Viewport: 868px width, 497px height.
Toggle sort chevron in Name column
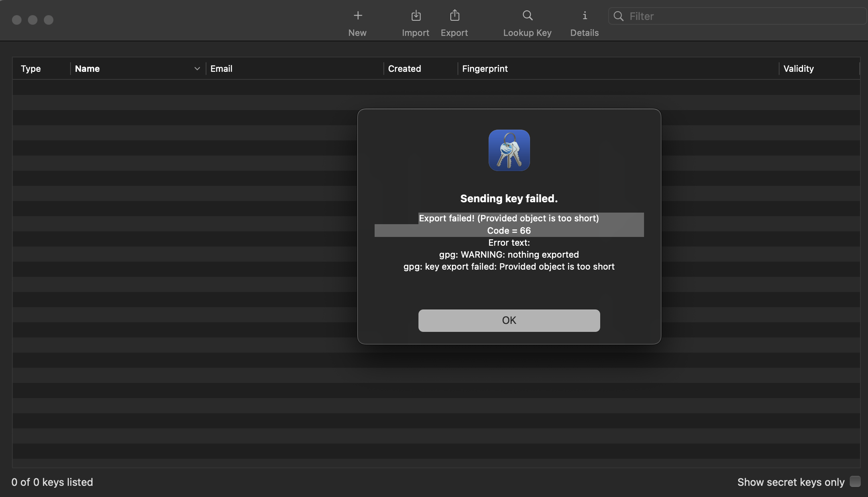coord(197,69)
